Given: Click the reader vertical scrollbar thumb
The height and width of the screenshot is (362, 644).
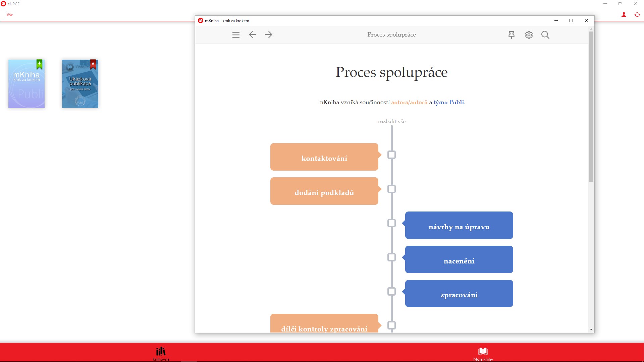Looking at the screenshot, I should pos(591,107).
